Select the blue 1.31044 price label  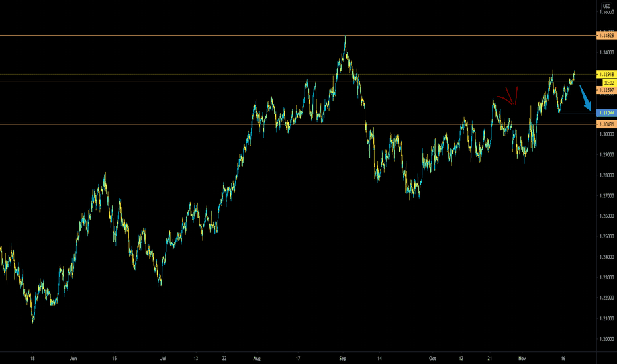click(x=606, y=113)
